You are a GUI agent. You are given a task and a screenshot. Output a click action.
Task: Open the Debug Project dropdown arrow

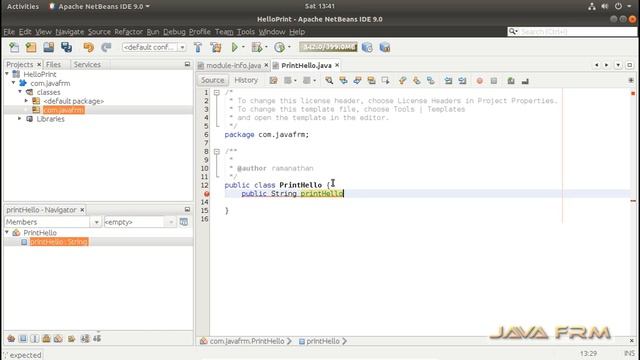click(x=266, y=47)
